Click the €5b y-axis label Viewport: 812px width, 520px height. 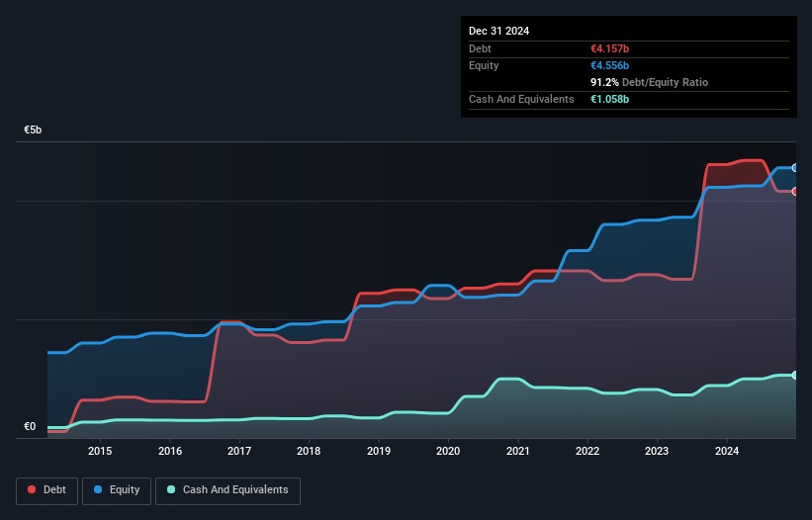(34, 130)
